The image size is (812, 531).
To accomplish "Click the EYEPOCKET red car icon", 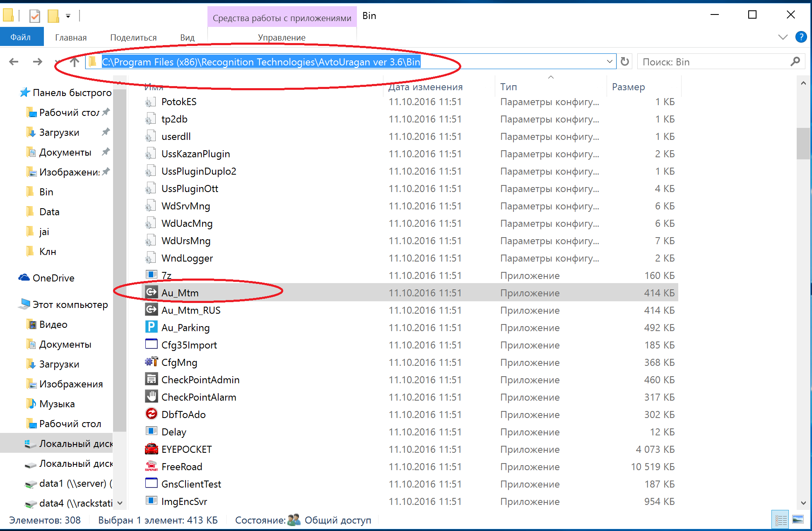I will tap(151, 449).
